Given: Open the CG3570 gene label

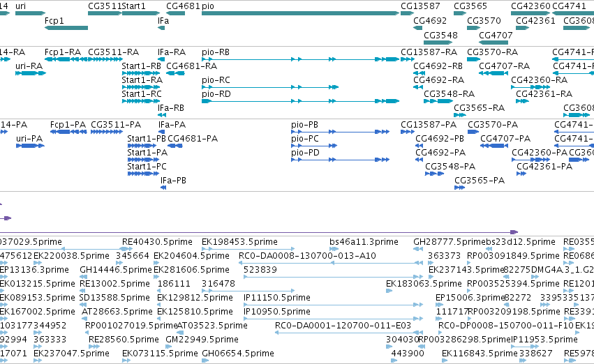Looking at the screenshot, I should point(484,21).
